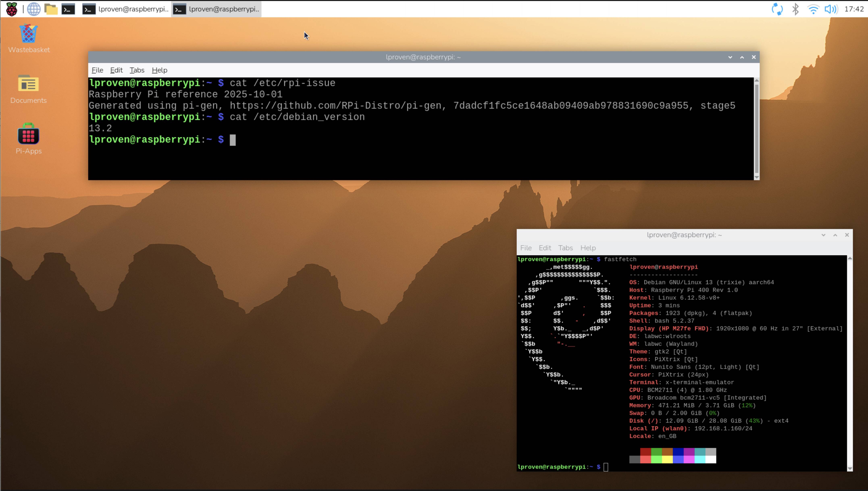Image resolution: width=868 pixels, height=491 pixels.
Task: Launch a new terminal from the taskbar
Action: point(69,9)
